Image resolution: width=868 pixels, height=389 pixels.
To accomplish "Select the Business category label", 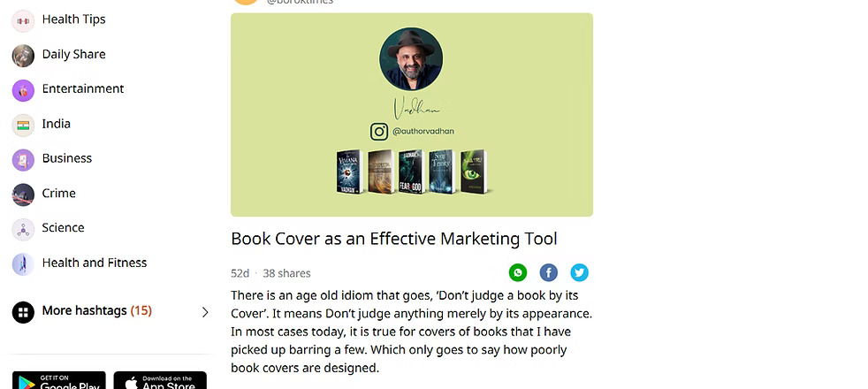I will click(67, 159).
